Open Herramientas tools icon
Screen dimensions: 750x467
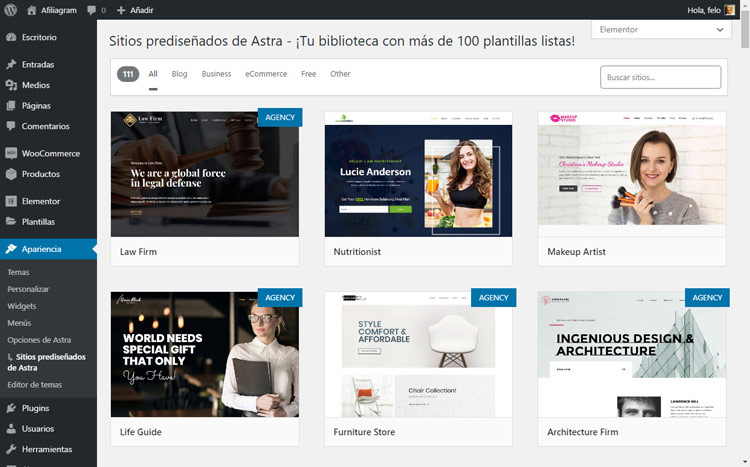[11, 450]
